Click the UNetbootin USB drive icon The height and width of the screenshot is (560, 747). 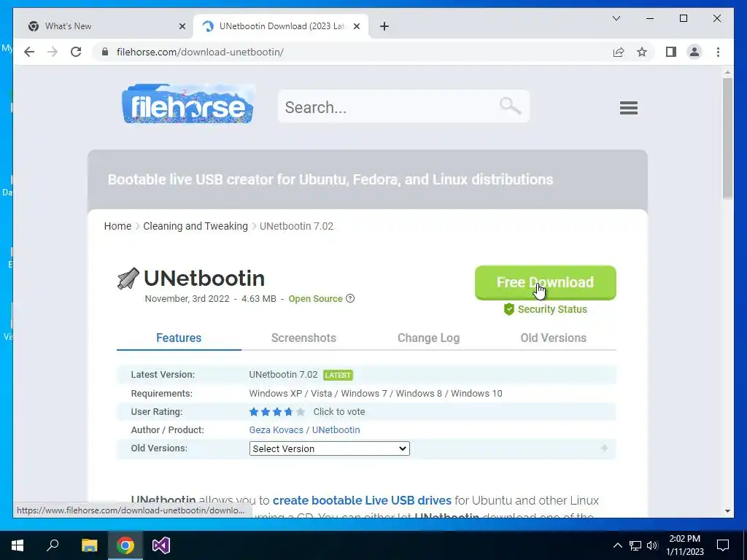pos(128,278)
